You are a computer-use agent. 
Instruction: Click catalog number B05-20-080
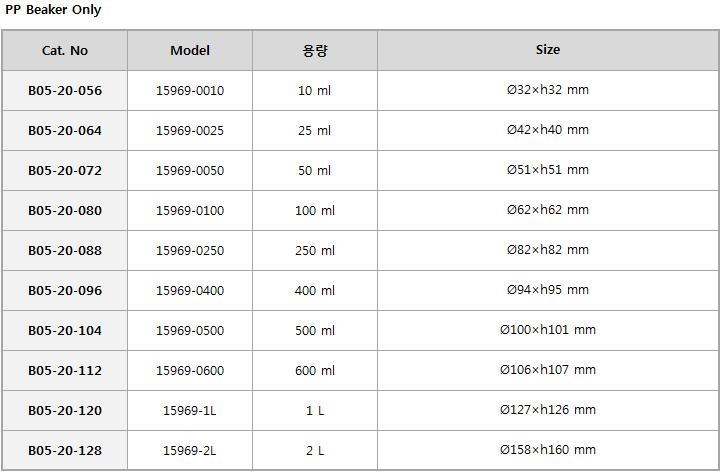point(65,211)
